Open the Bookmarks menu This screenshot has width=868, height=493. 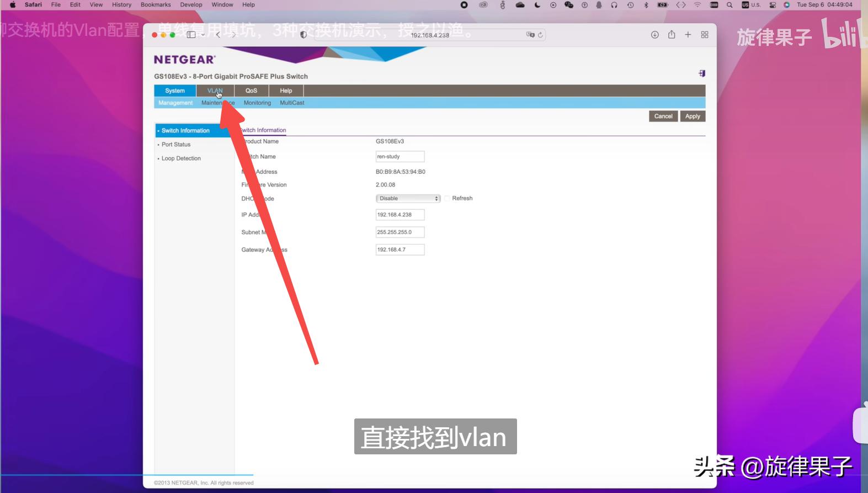coord(156,4)
